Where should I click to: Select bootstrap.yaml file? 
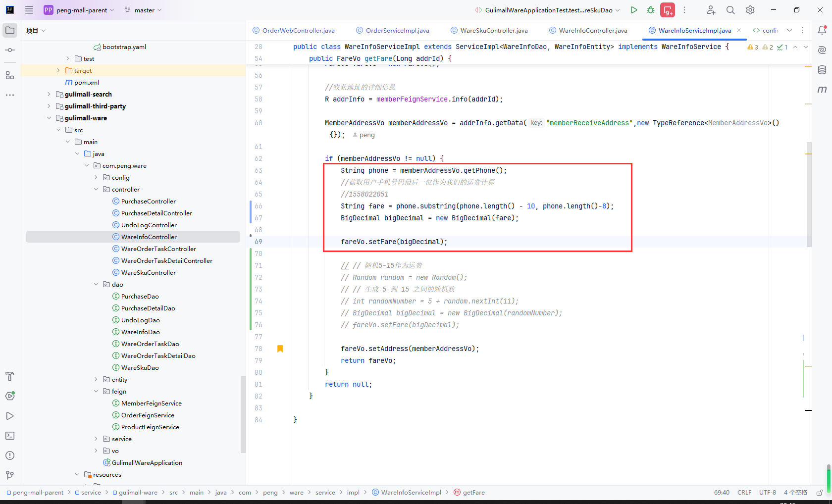120,47
